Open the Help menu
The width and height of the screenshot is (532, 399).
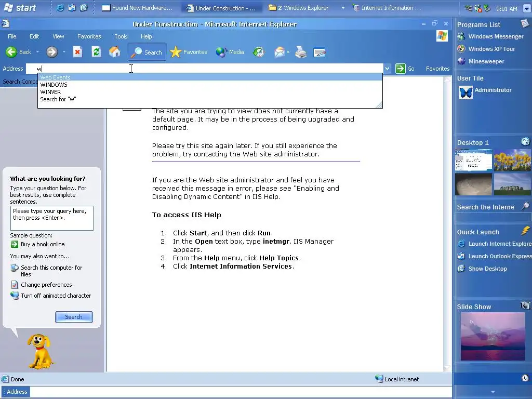[x=146, y=36]
